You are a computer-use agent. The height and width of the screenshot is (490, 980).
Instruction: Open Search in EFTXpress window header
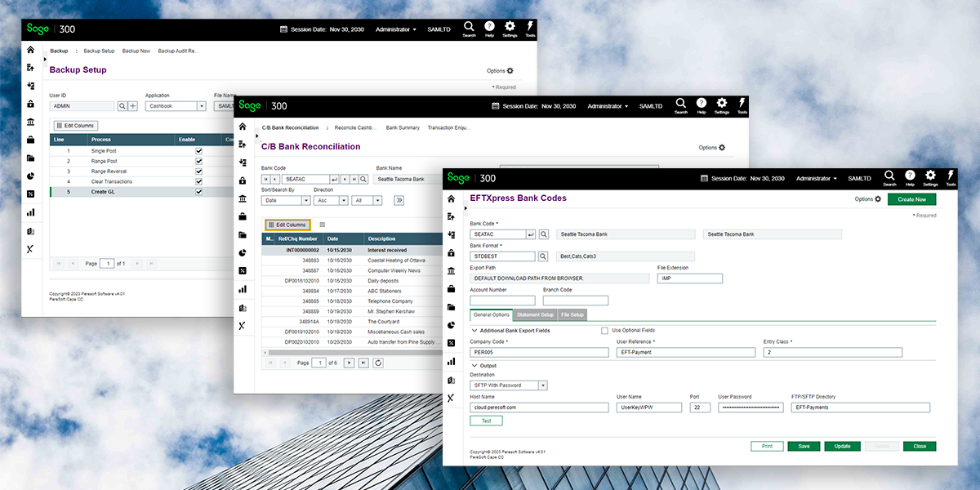pyautogui.click(x=890, y=177)
